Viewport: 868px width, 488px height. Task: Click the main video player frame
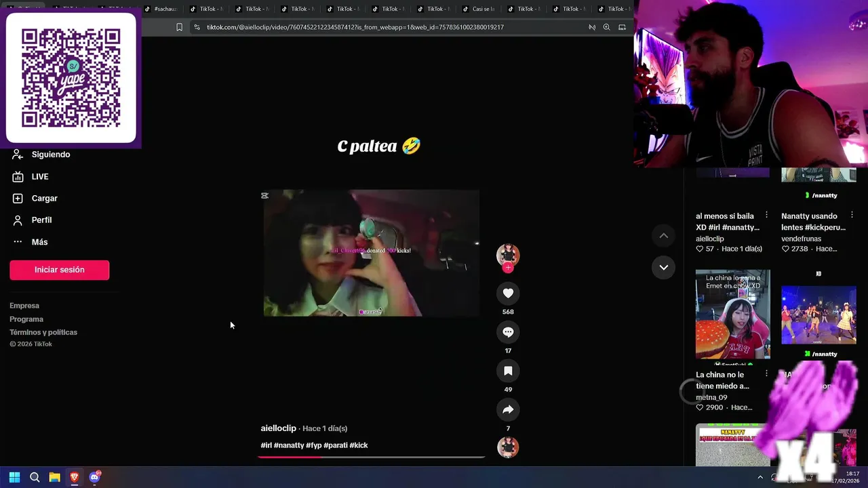(372, 253)
